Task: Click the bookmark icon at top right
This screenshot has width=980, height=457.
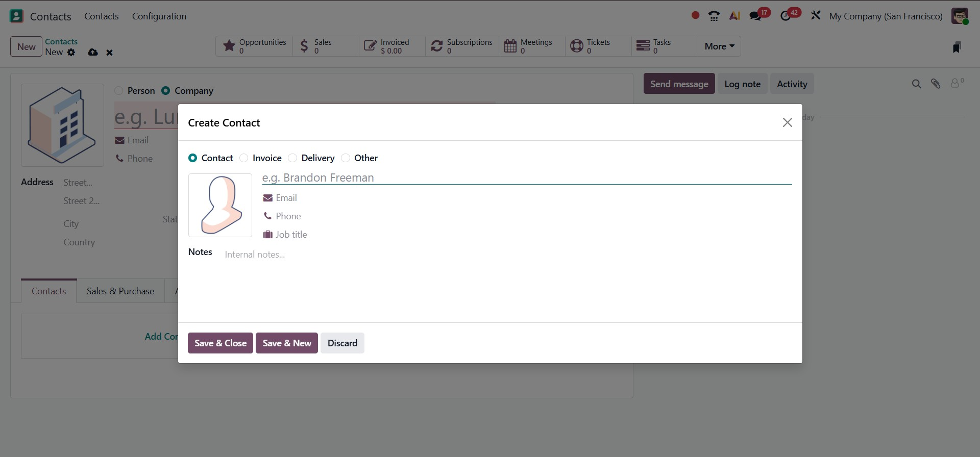Action: tap(957, 47)
